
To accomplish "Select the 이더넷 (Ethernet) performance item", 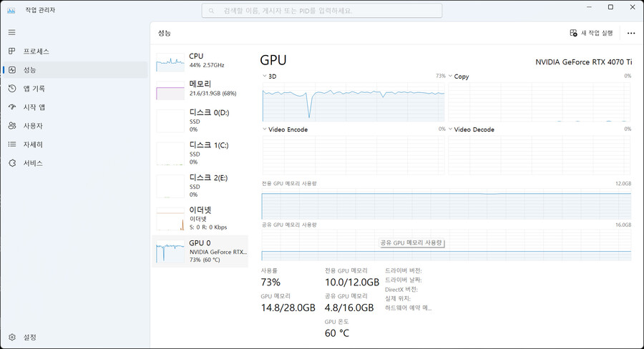I will point(200,218).
